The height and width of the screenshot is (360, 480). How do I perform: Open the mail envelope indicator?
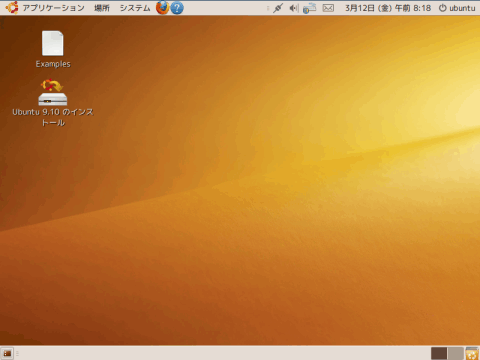328,8
